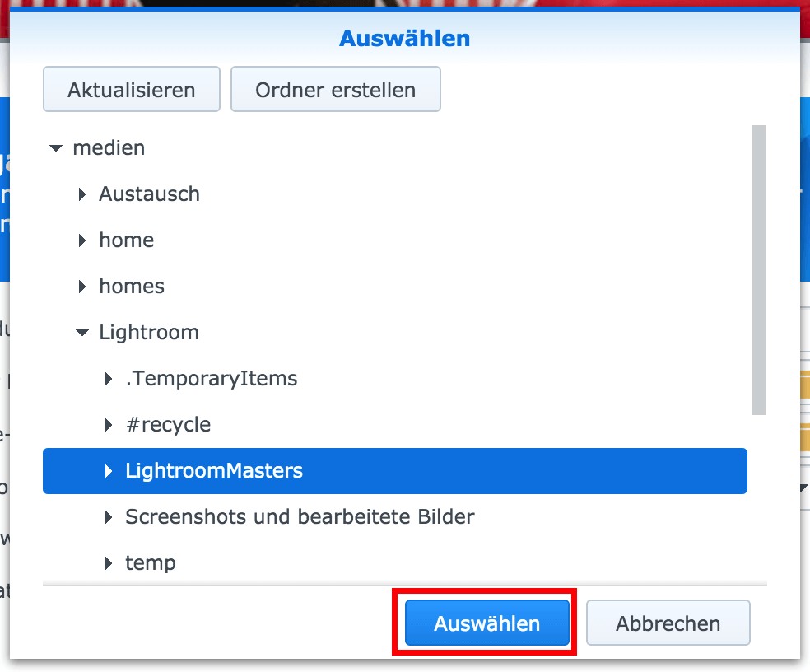810x672 pixels.
Task: Create a folder with Ordner erstellen
Action: coord(336,89)
